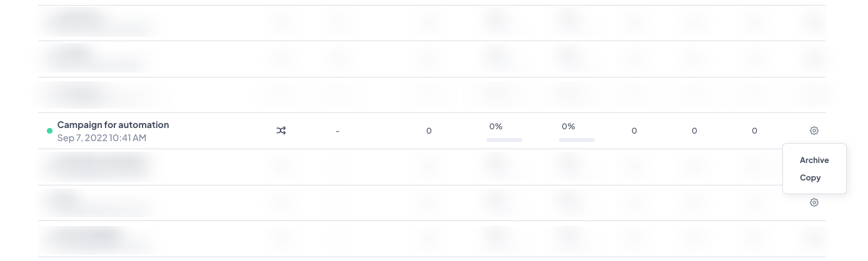This screenshot has width=868, height=261.
Task: Click the shuffle arrows icon in campaign row
Action: click(281, 130)
